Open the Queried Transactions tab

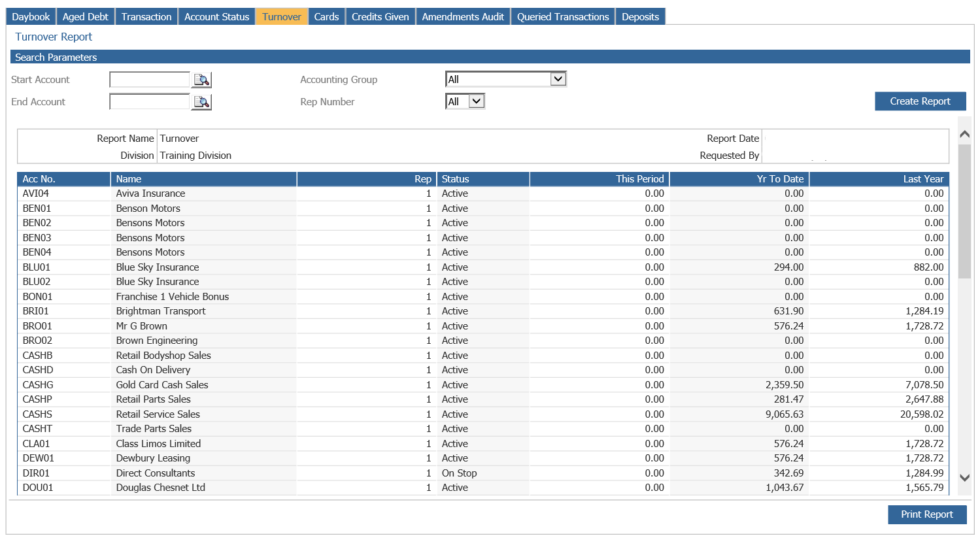pos(563,16)
